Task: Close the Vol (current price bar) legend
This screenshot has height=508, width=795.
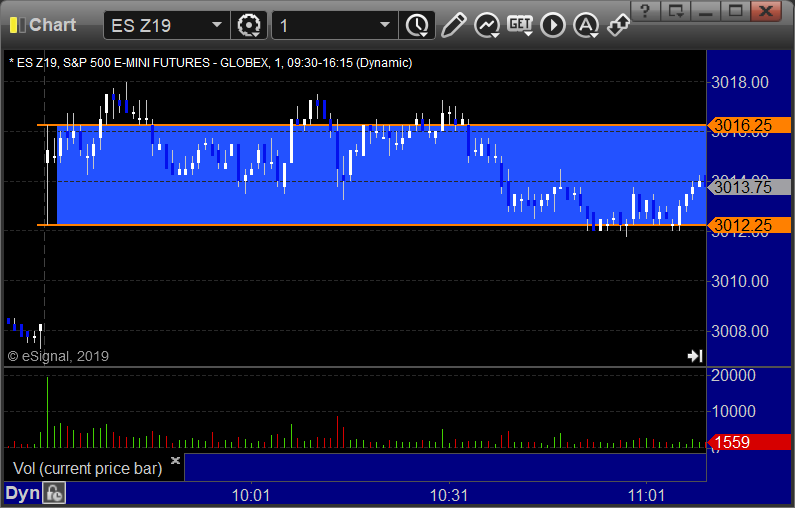Action: pyautogui.click(x=175, y=460)
